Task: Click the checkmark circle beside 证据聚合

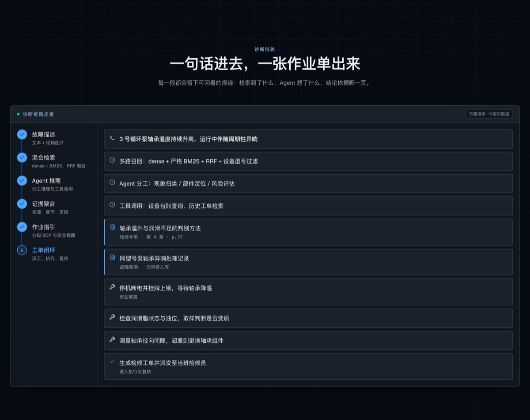Action: (x=22, y=204)
